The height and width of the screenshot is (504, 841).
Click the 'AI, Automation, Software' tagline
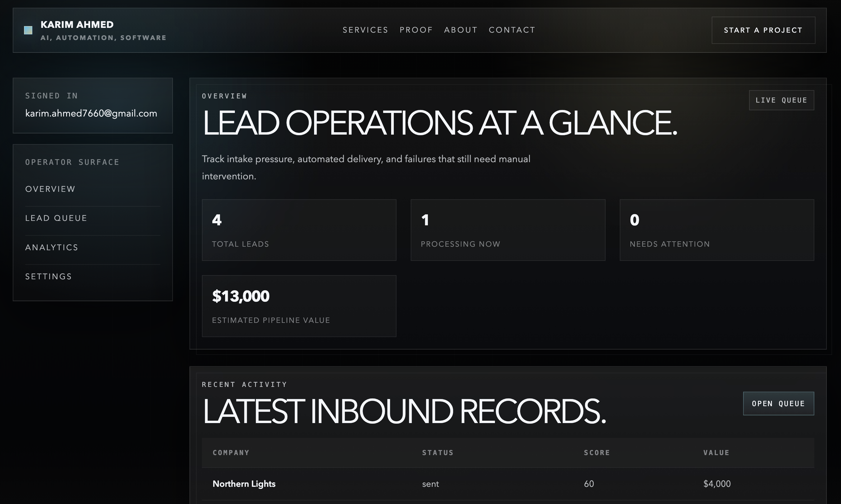103,38
